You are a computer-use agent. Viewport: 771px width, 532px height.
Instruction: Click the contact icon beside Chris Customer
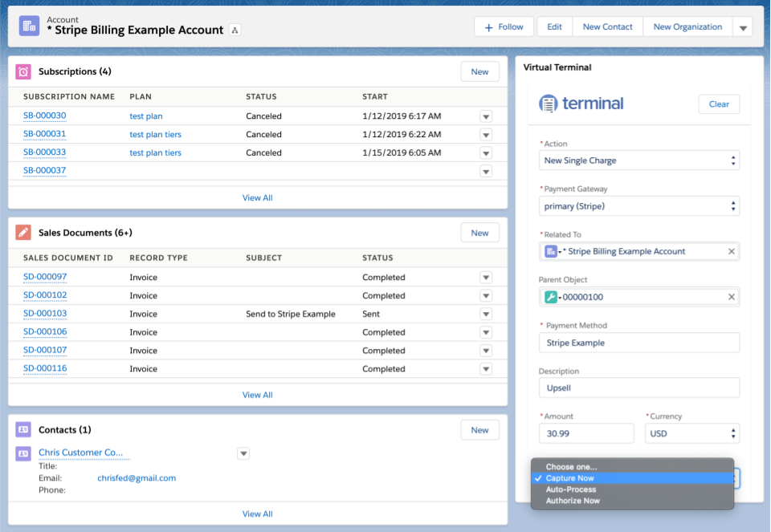tap(23, 453)
